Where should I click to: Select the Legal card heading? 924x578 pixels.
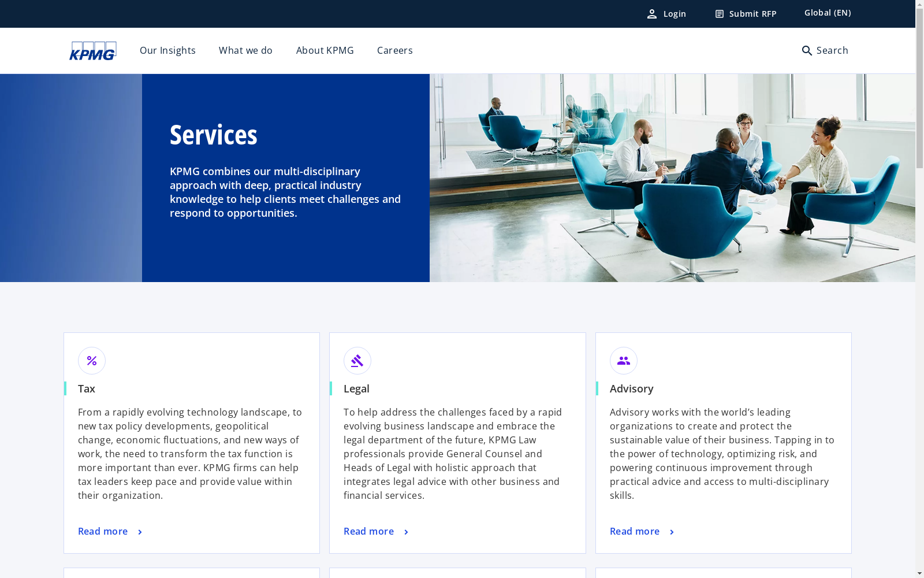(356, 388)
